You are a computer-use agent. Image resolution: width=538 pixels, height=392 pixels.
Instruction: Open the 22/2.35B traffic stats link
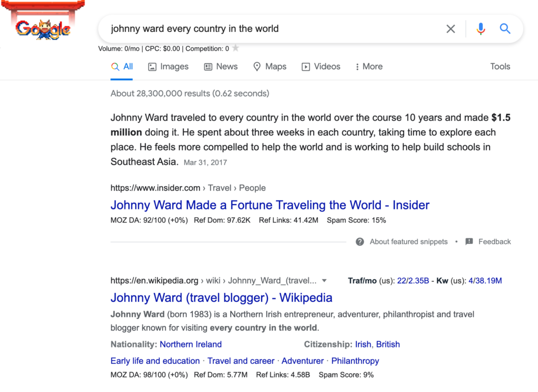413,281
